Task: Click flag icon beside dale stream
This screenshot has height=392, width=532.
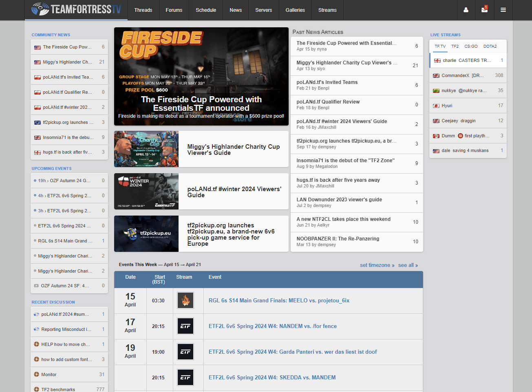Action: [436, 151]
